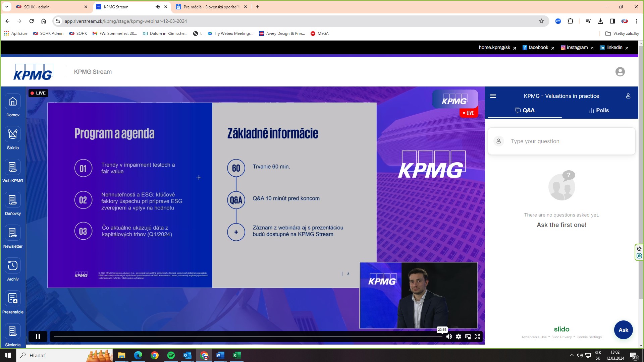The height and width of the screenshot is (362, 644).
Task: Open Školenia in the sidebar
Action: pyautogui.click(x=13, y=335)
